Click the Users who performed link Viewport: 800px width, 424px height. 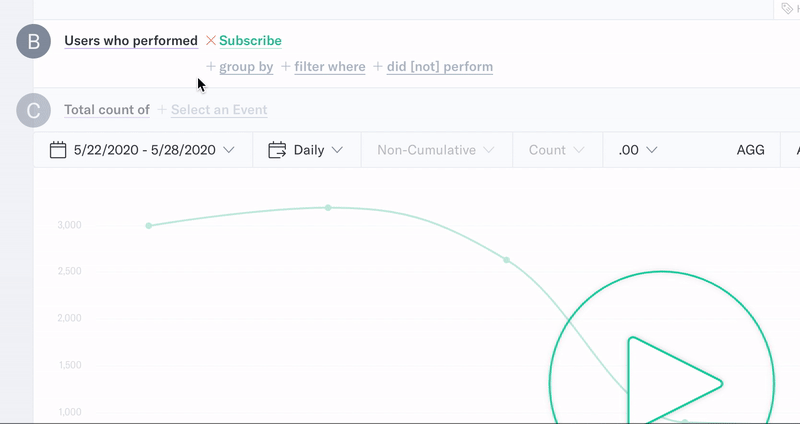click(x=131, y=41)
